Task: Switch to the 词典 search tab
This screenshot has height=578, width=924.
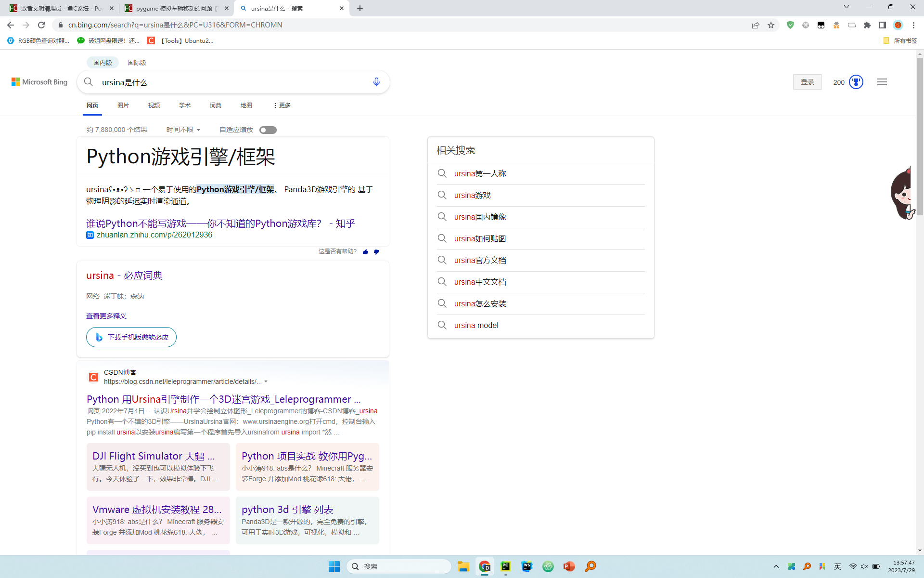Action: [x=216, y=105]
